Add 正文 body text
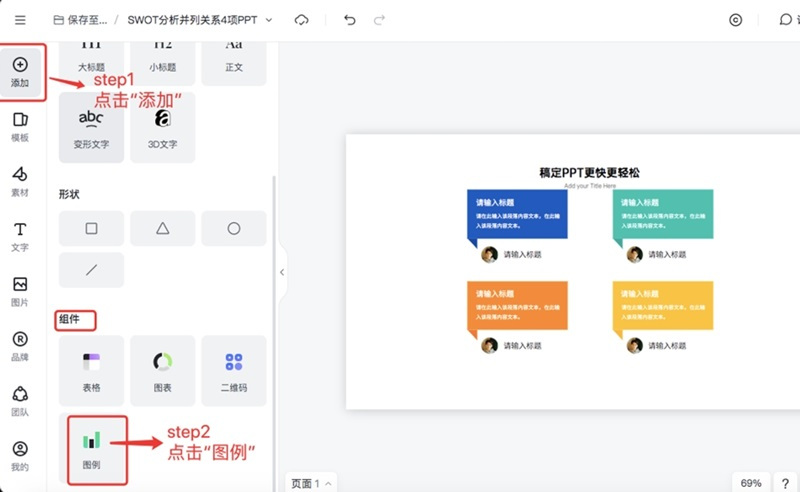800x492 pixels. [234, 63]
